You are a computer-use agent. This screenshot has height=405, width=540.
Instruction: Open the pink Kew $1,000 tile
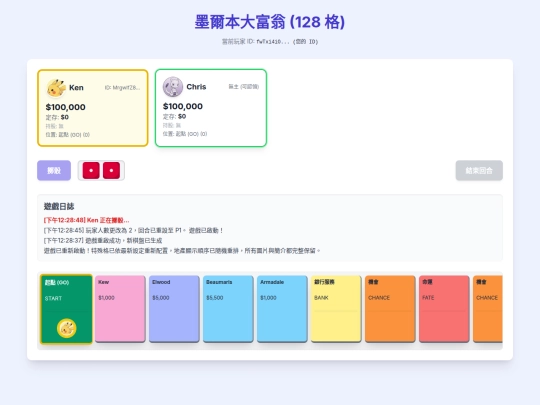pos(120,309)
